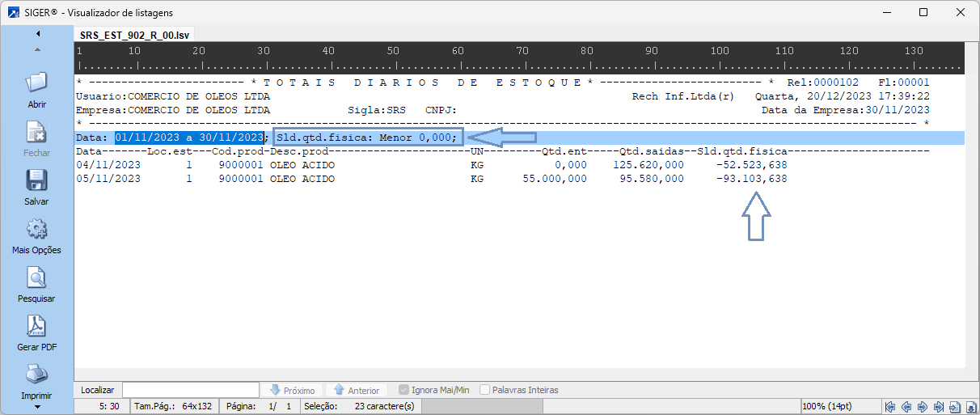Viewport: 980px width, 415px height.
Task: Click cursor position 5: 30 status
Action: tap(108, 406)
